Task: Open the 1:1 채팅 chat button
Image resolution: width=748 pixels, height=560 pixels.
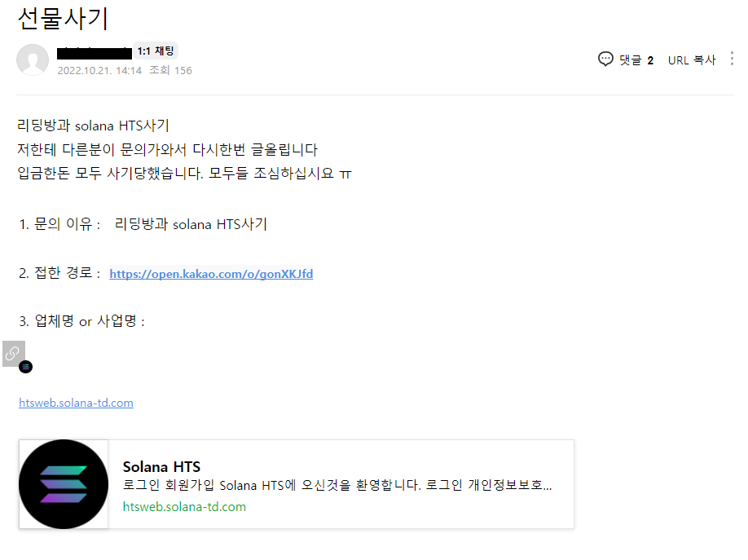Action: click(x=155, y=51)
